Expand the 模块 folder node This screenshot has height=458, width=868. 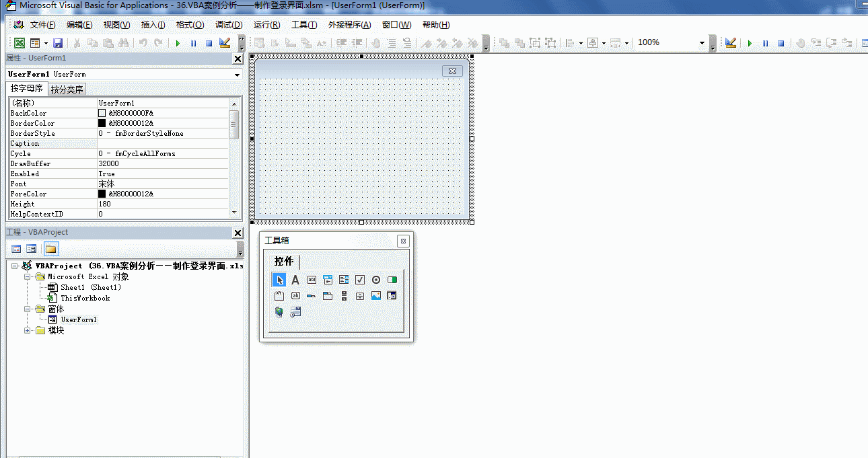(x=28, y=330)
